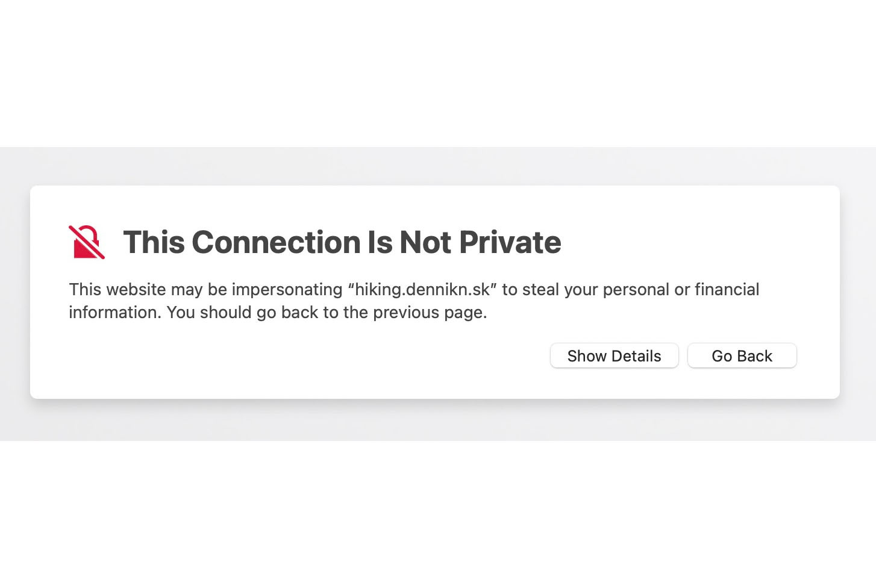
Task: Click the word "may" in the warning message
Action: pyautogui.click(x=187, y=290)
